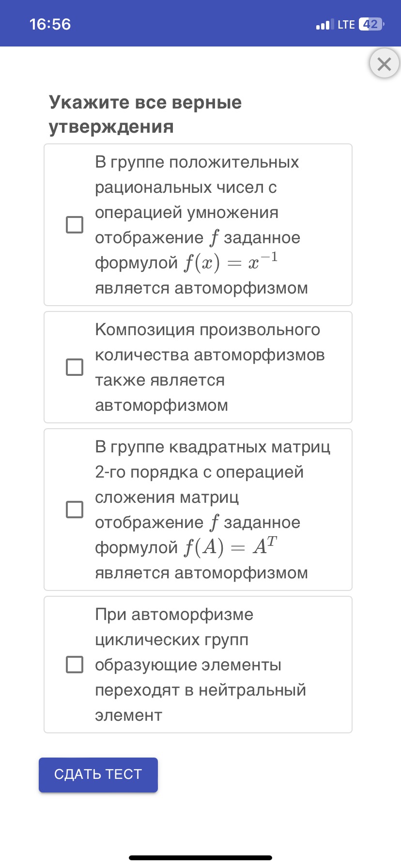The height and width of the screenshot is (868, 401).
Task: Click the formula f(A) = Aᵀ
Action: [x=231, y=547]
